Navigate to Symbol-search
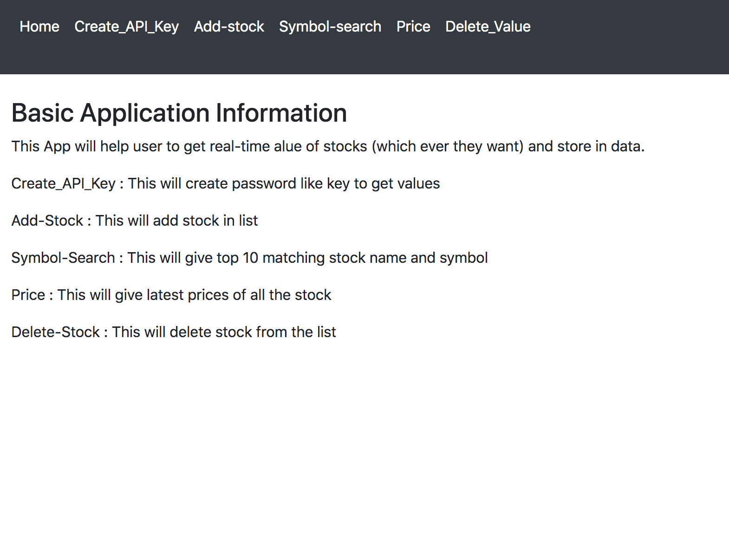 click(330, 26)
